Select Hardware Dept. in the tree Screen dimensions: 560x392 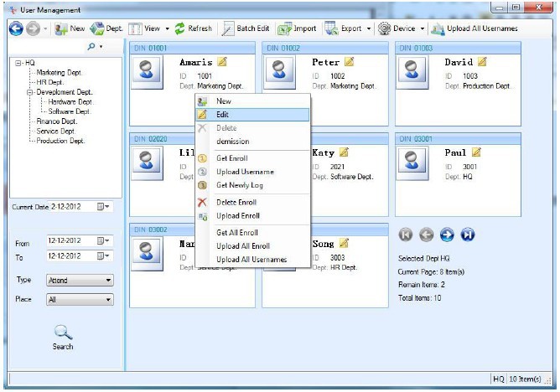(x=70, y=102)
